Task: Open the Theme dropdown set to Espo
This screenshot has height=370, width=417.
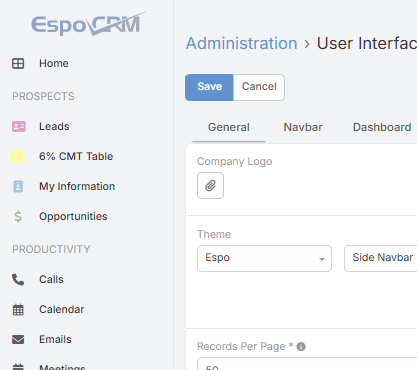Action: point(264,258)
